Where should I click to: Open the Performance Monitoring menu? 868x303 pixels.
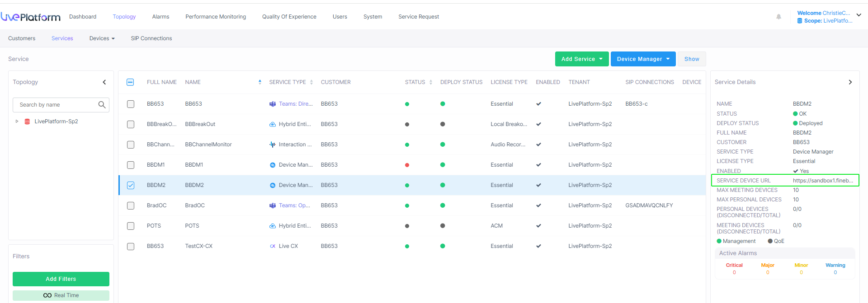(x=216, y=17)
